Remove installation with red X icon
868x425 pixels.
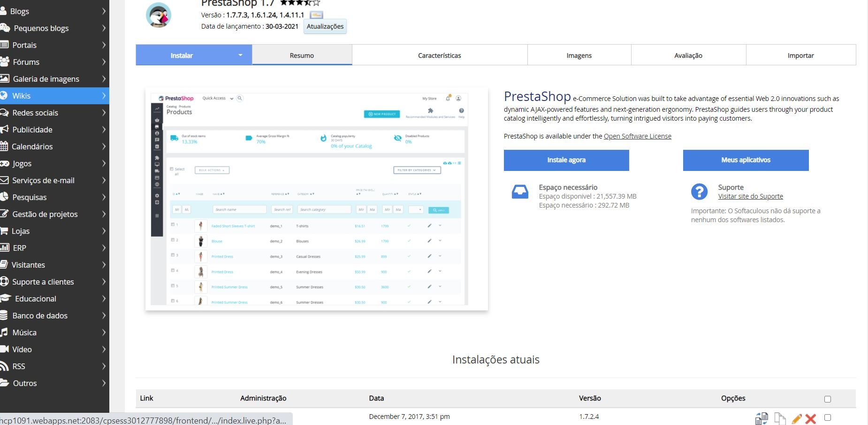(811, 418)
